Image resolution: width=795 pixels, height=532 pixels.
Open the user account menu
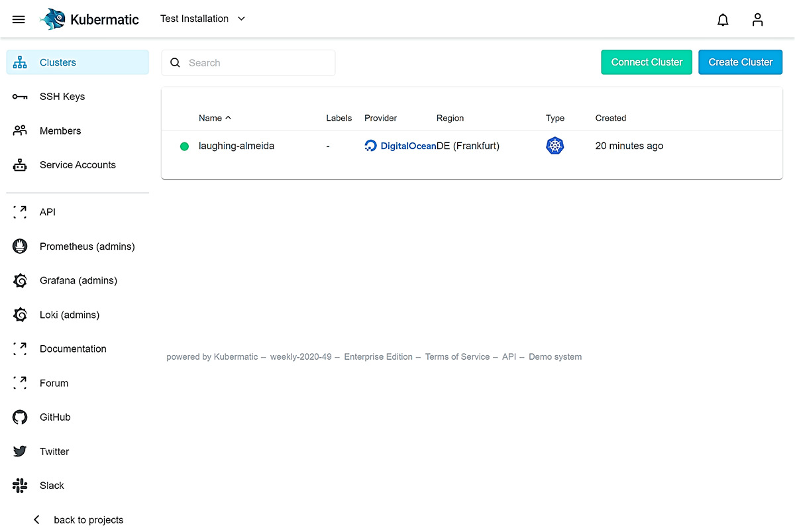click(757, 19)
